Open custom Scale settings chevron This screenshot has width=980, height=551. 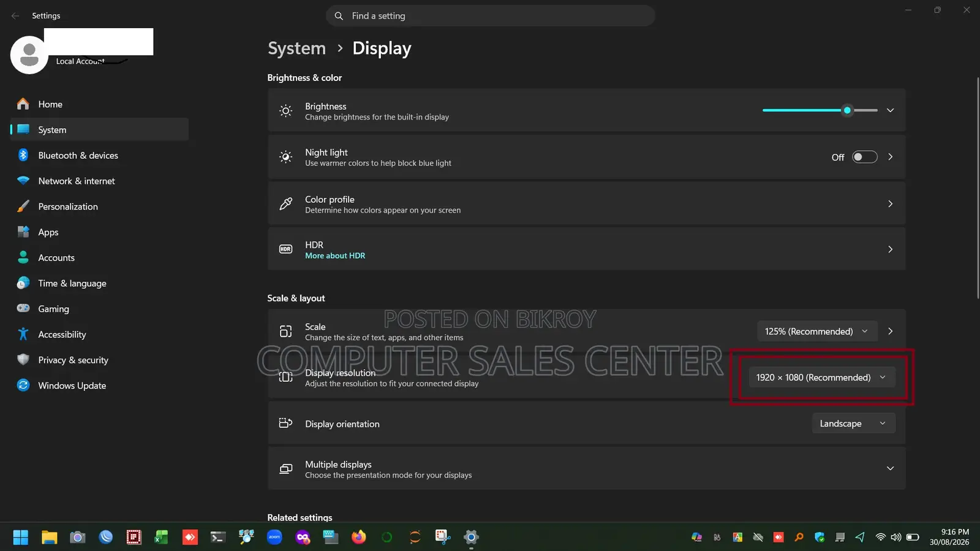pyautogui.click(x=890, y=332)
